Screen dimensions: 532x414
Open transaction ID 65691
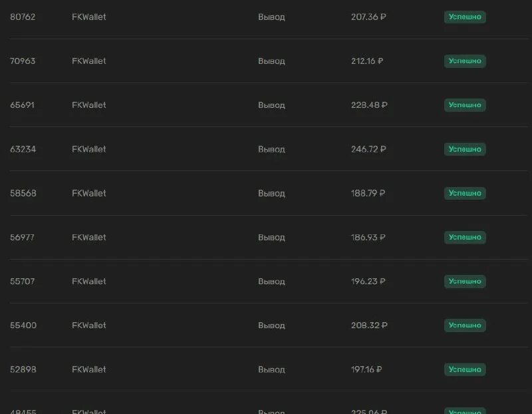pos(23,105)
